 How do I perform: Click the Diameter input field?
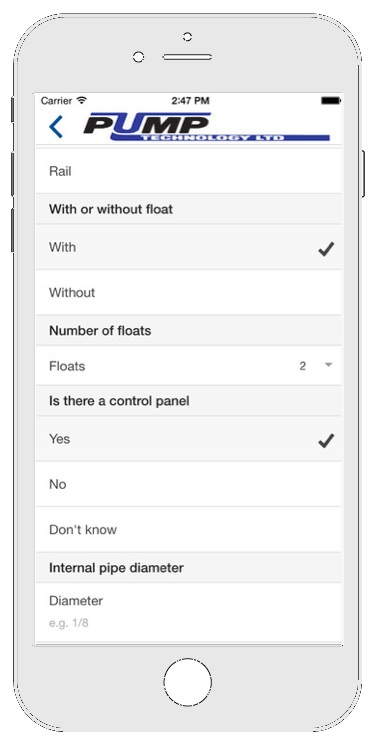pyautogui.click(x=189, y=612)
